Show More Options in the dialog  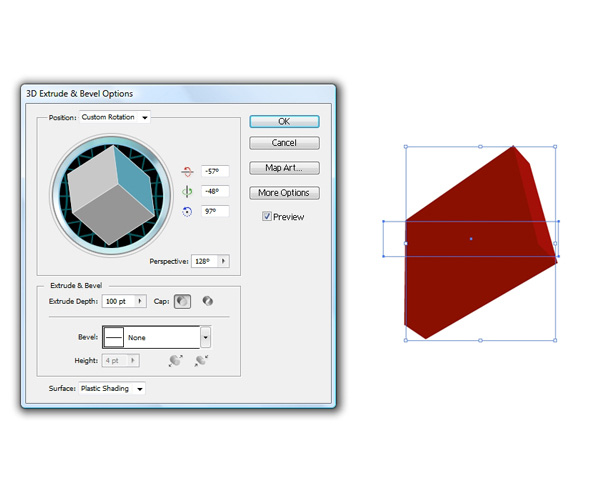click(x=284, y=193)
